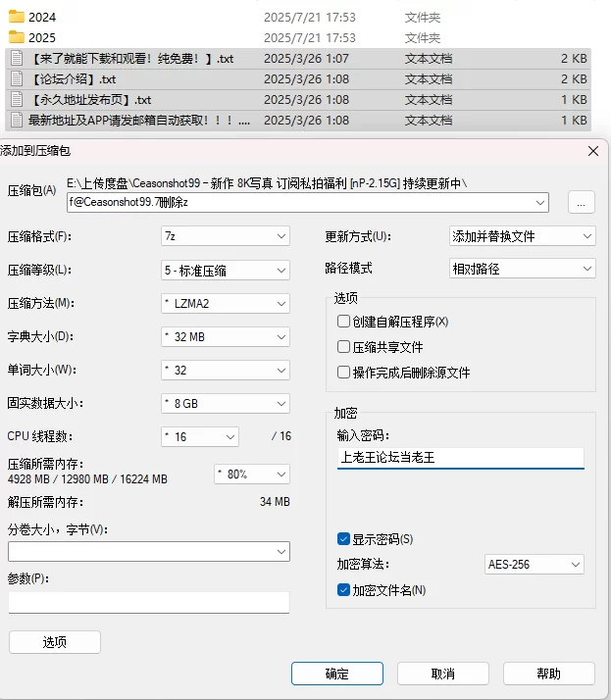Select the 2024 folder row name
This screenshot has width=611, height=700.
(42, 17)
